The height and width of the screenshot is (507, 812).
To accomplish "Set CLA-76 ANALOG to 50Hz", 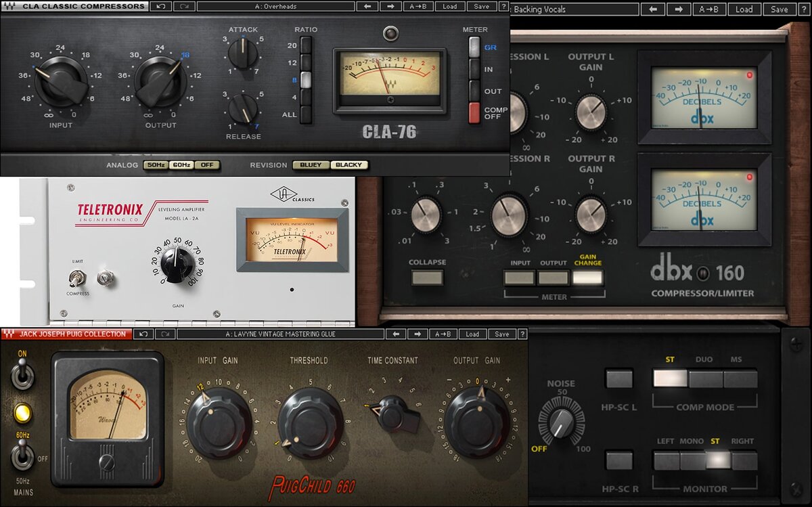I will coord(155,165).
